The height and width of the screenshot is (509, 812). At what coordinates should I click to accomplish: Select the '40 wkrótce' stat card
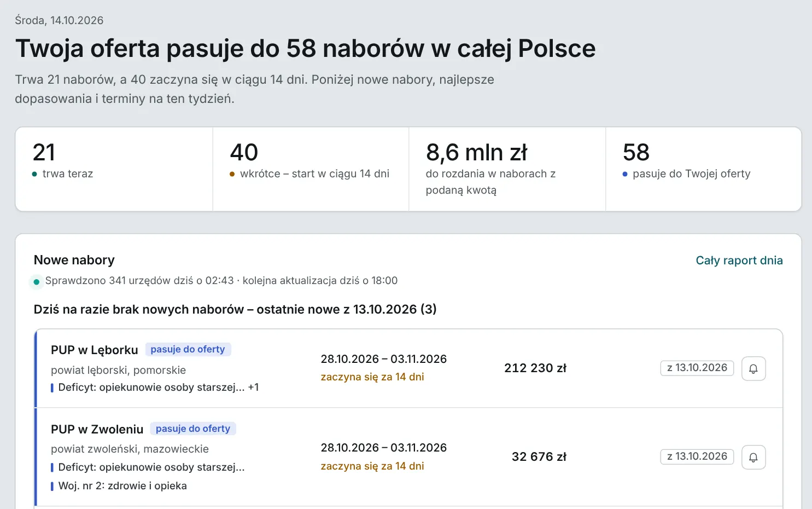[x=311, y=169]
